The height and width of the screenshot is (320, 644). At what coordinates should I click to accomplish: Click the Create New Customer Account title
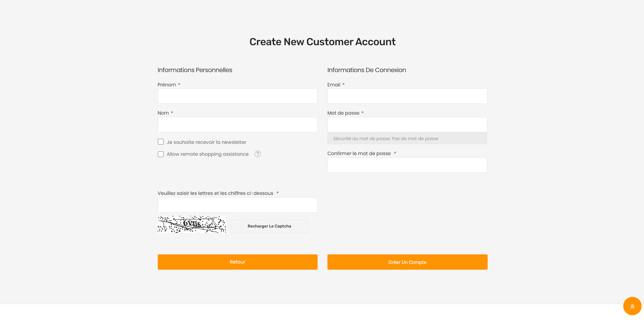(322, 41)
